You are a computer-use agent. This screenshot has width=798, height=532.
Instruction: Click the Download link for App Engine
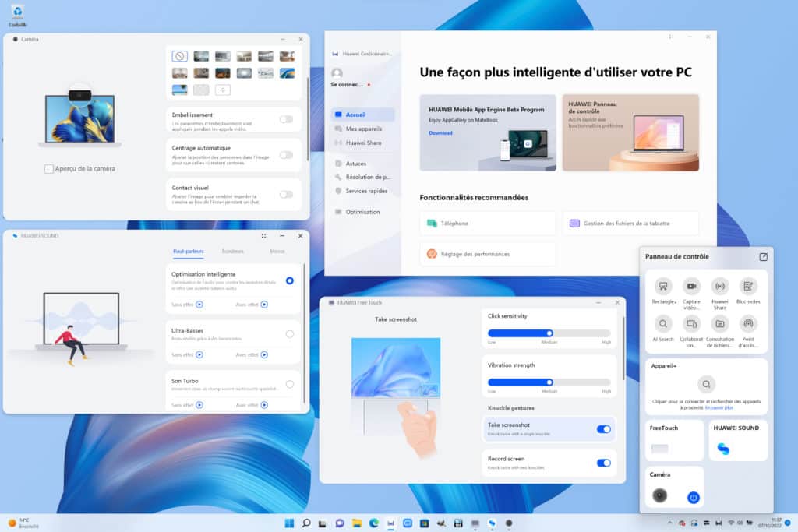440,132
